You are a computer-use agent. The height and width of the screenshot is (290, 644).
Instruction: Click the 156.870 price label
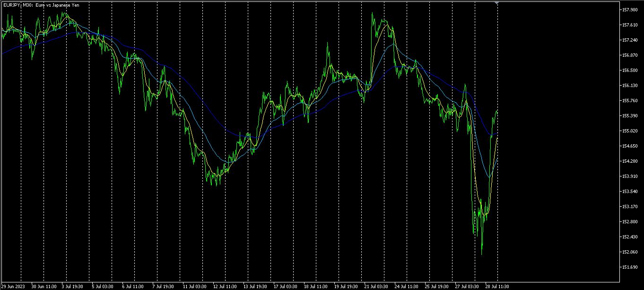pos(630,55)
